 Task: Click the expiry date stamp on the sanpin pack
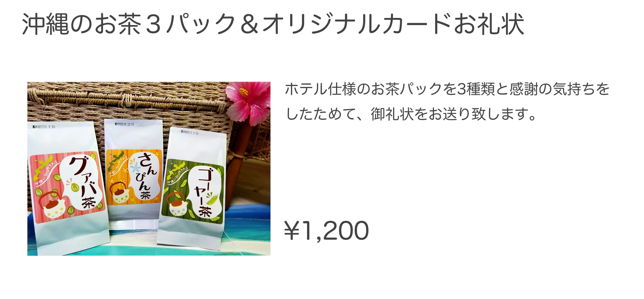pyautogui.click(x=124, y=124)
